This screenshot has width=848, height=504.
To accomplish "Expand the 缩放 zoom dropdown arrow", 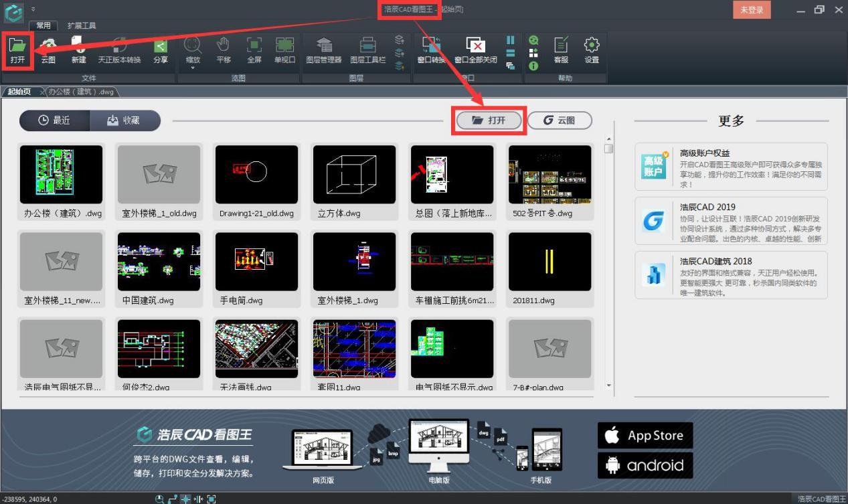I will point(193,68).
